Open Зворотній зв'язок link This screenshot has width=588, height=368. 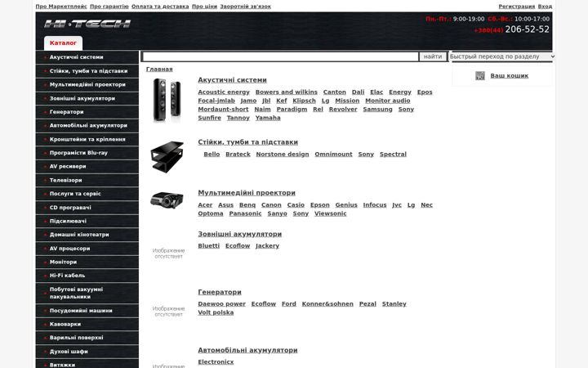click(245, 7)
